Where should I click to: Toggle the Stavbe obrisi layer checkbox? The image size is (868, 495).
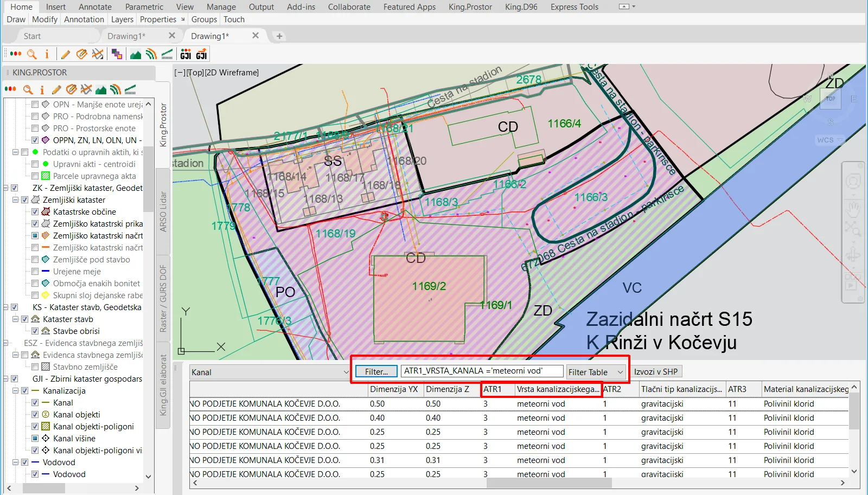35,331
